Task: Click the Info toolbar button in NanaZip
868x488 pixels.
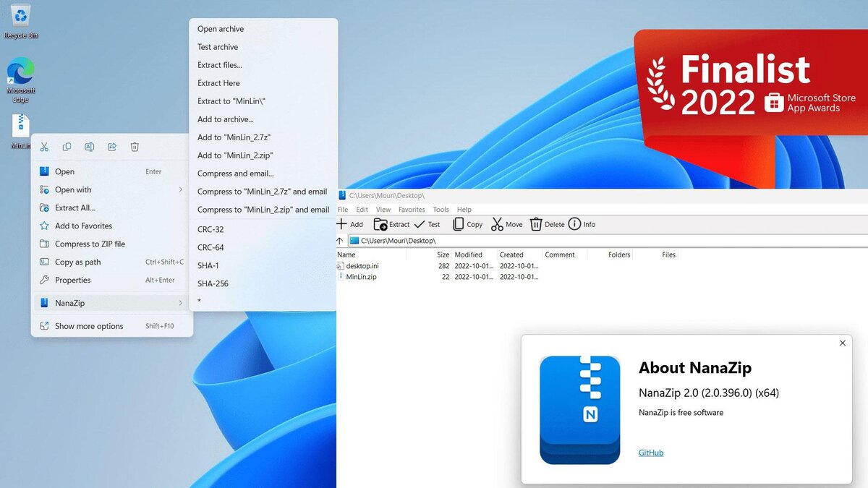Action: point(582,224)
